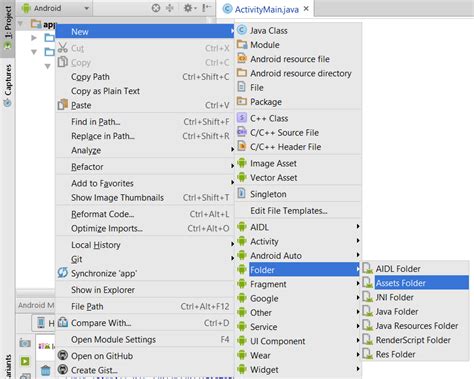Click the Module icon in New submenu

point(242,44)
